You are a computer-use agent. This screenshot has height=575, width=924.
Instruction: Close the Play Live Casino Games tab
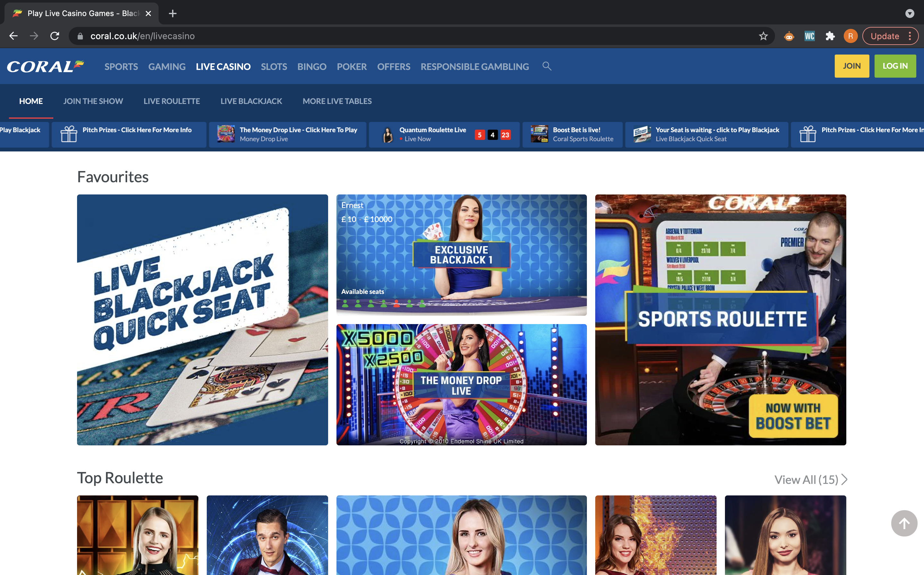click(x=148, y=14)
